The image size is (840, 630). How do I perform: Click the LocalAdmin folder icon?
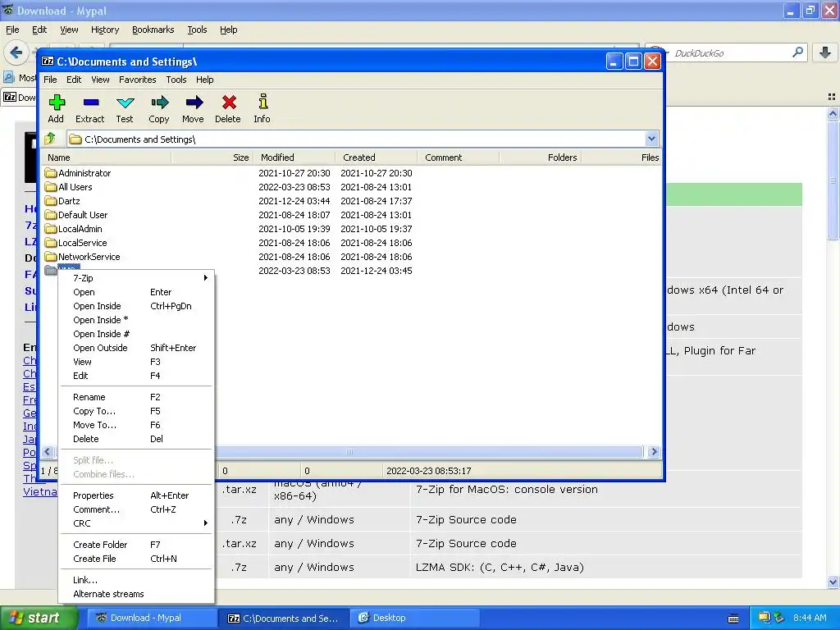coord(51,228)
